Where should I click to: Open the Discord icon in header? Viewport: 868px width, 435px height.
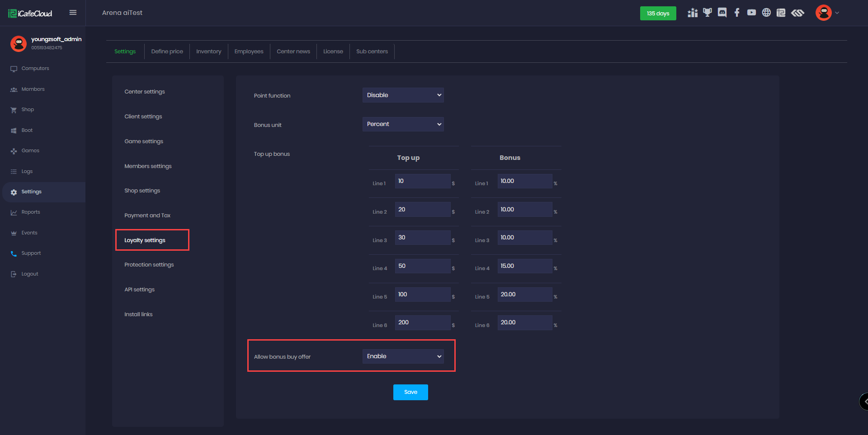point(722,13)
